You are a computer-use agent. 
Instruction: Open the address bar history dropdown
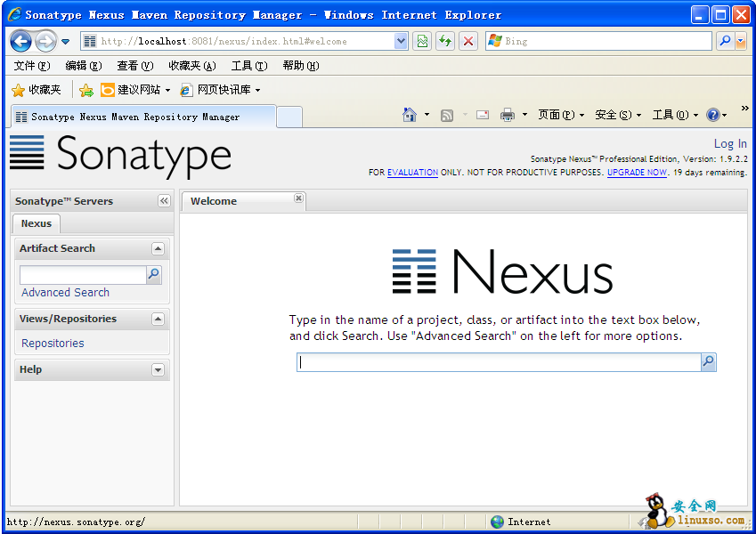pos(401,42)
